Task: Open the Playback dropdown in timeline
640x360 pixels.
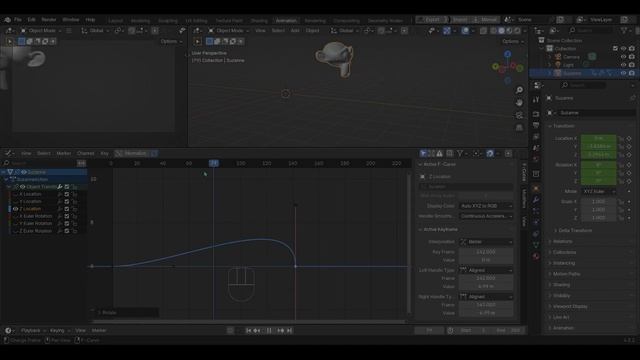Action: click(x=33, y=331)
